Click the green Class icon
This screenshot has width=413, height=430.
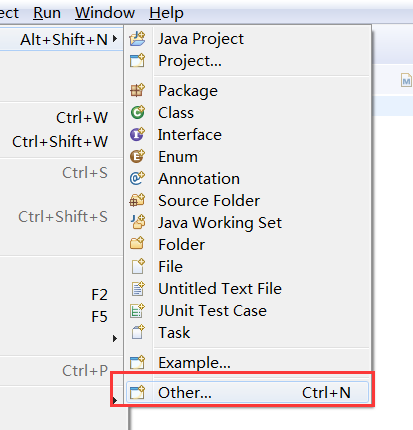137,112
